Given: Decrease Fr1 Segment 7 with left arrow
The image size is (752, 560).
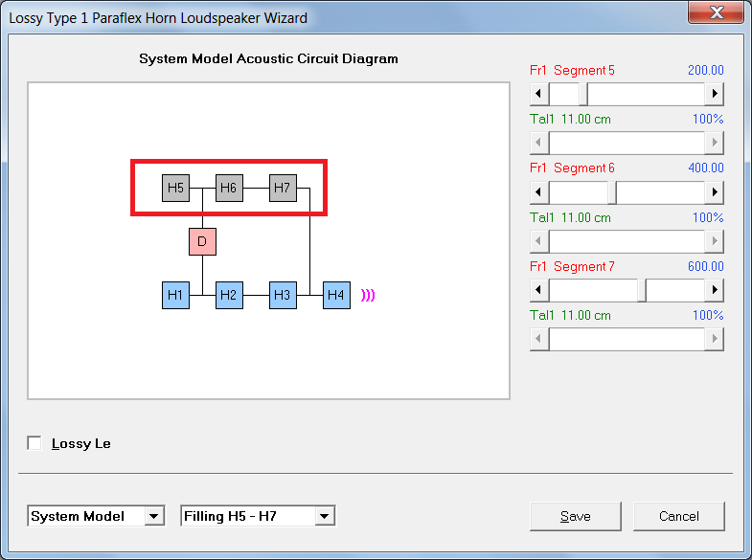Looking at the screenshot, I should click(539, 290).
